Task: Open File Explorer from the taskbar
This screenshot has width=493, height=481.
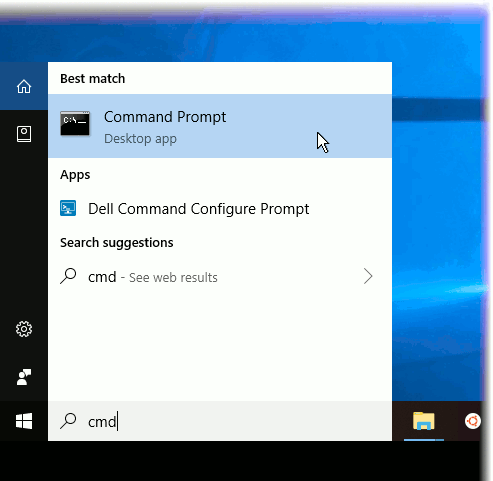Action: (423, 421)
